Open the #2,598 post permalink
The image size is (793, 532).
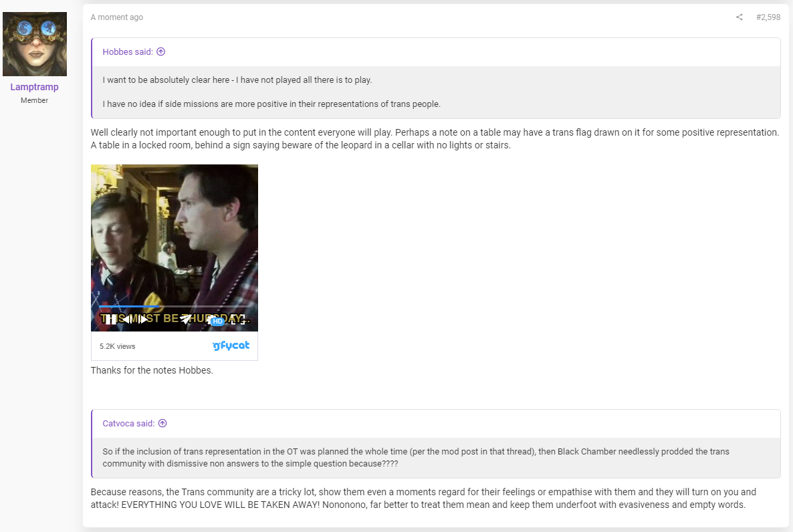[768, 17]
